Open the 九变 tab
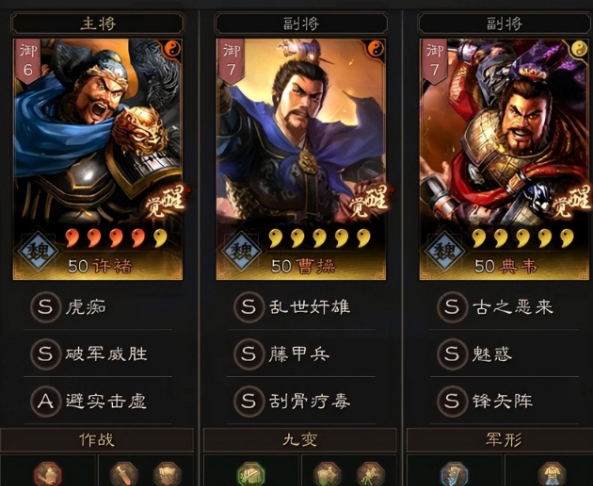This screenshot has width=593, height=486. pos(300,440)
